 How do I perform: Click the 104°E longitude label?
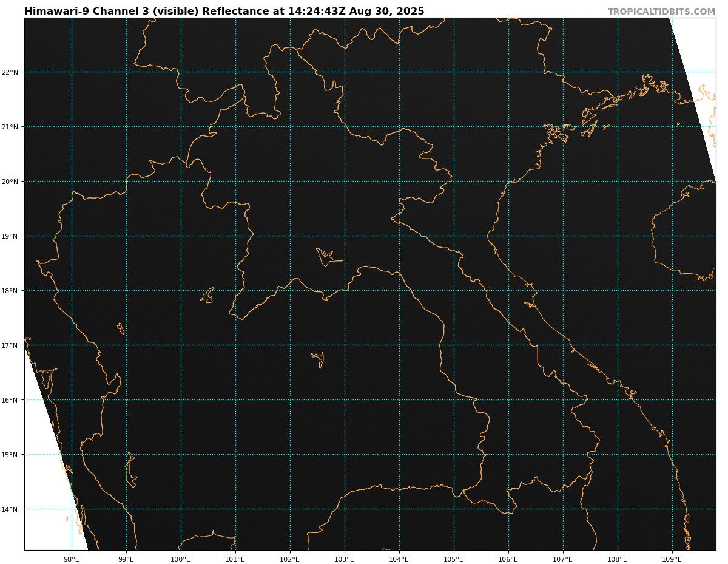(x=399, y=559)
